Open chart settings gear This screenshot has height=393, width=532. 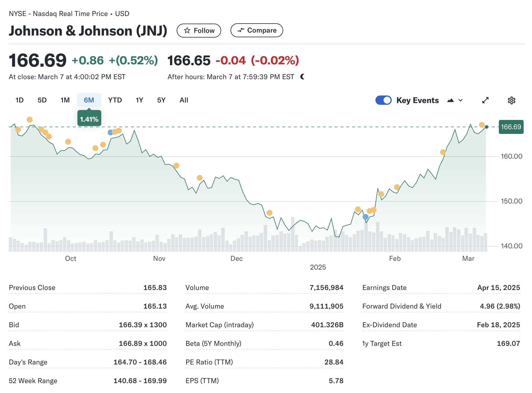(x=512, y=100)
